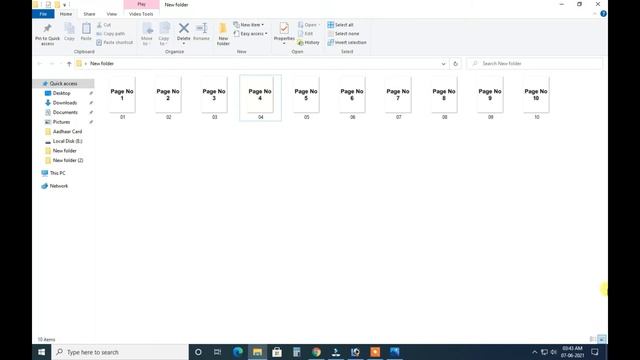The height and width of the screenshot is (360, 640).
Task: Click Copy path in ribbon
Action: [111, 33]
